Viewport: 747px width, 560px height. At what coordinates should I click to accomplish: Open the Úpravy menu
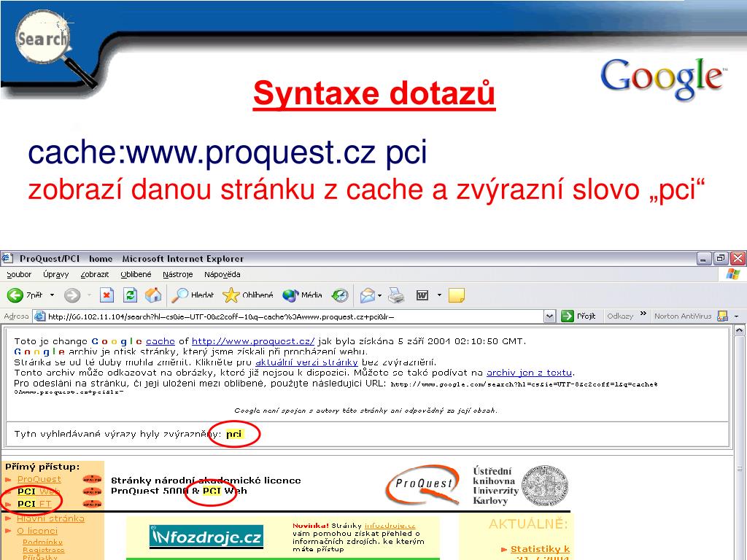point(55,274)
